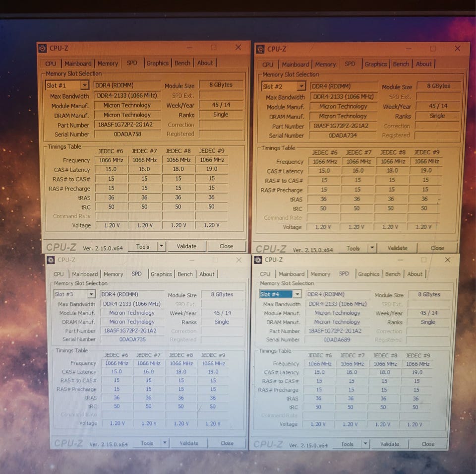Screen dimensions: 476x474
Task: Switch to CPU tab in Slot #3 window
Action: tap(59, 274)
